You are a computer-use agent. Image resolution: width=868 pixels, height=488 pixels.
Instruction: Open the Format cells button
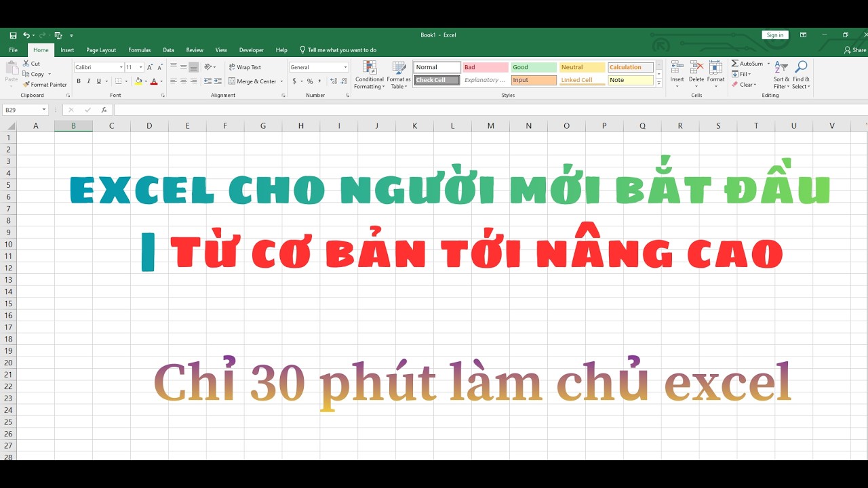[x=716, y=73]
